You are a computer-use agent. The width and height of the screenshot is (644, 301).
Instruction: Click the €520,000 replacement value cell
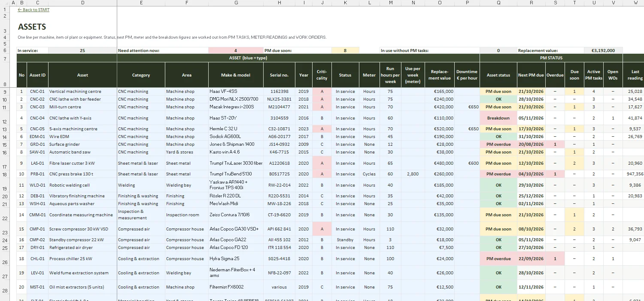tap(440, 129)
